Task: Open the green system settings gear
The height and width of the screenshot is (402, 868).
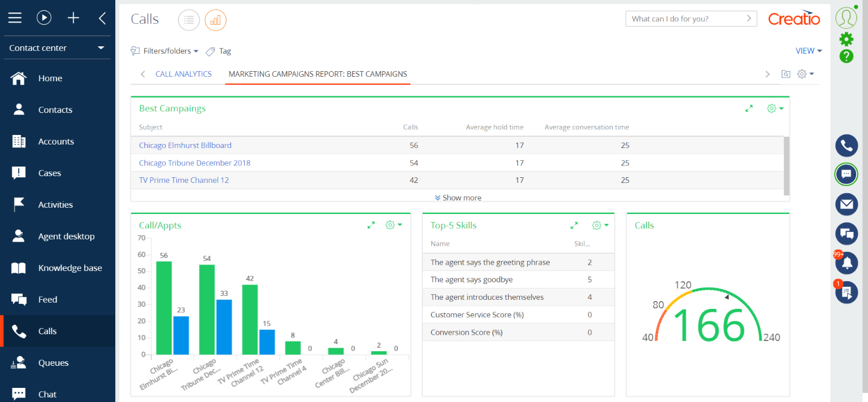Action: tap(846, 39)
